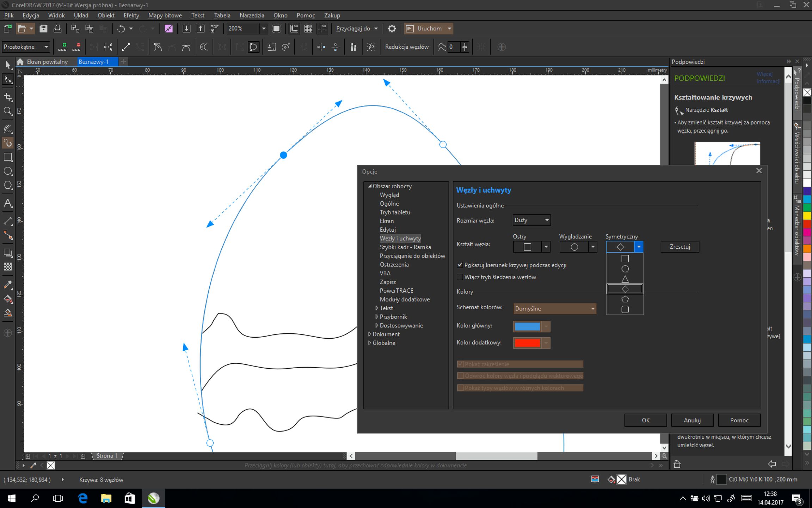Click the Print icon in the standard toolbar
812x508 pixels.
pyautogui.click(x=57, y=29)
